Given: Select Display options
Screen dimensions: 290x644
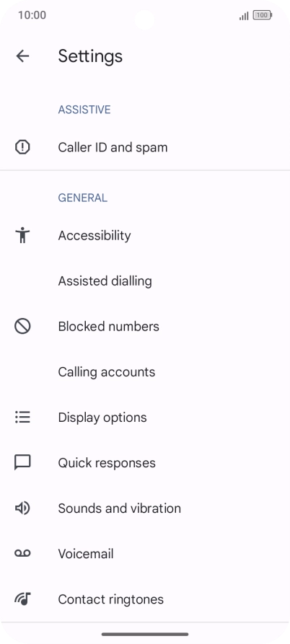Looking at the screenshot, I should (145, 418).
